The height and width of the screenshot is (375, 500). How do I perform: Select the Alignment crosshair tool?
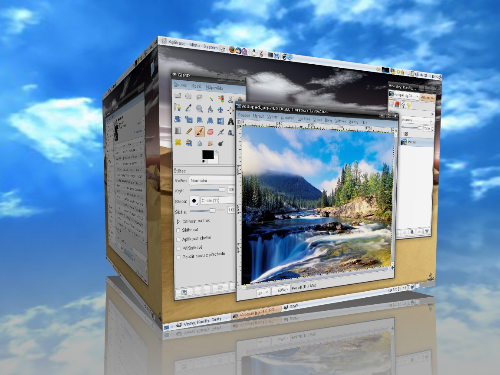click(230, 110)
